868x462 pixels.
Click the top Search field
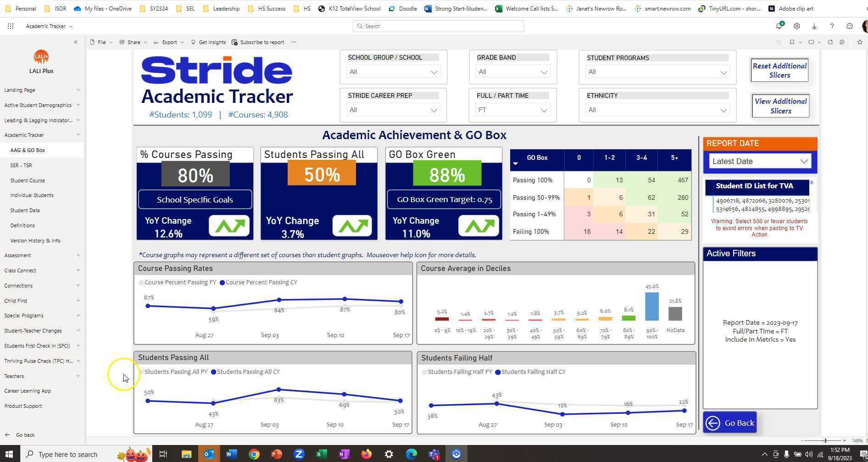coord(439,26)
